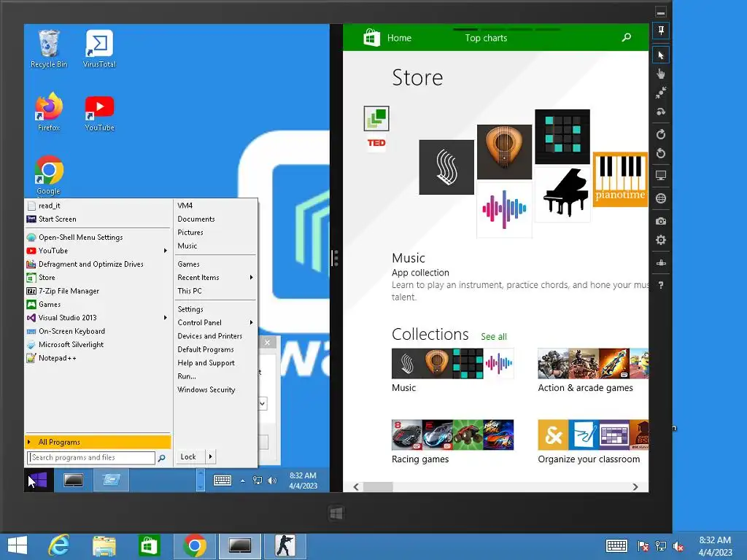Click the simulator's purple Start button
Screen dimensions: 747x560
coord(38,480)
